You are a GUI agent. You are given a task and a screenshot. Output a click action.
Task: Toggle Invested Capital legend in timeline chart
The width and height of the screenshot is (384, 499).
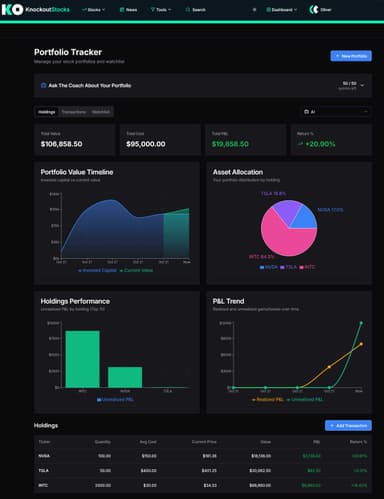[x=97, y=270]
